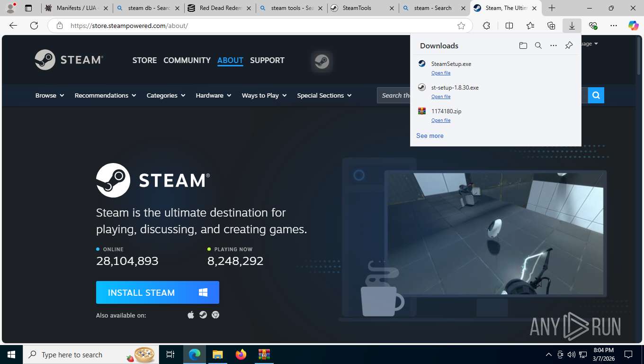Click the SteamSetup.exe file icon
Image resolution: width=644 pixels, height=364 pixels.
[422, 64]
